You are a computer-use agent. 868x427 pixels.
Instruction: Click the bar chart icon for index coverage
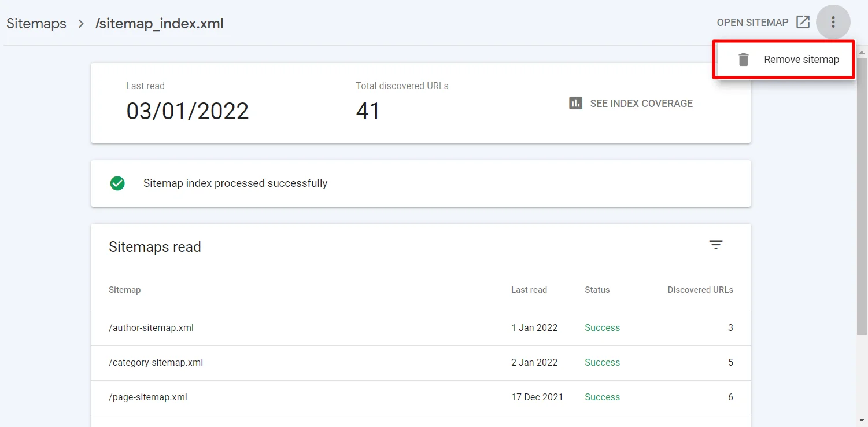tap(575, 103)
